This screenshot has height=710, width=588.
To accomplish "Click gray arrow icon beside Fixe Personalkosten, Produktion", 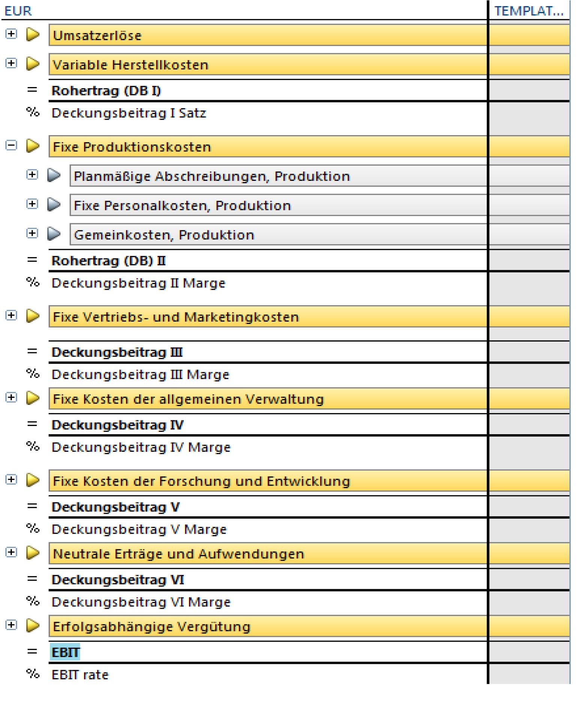I will pyautogui.click(x=54, y=205).
